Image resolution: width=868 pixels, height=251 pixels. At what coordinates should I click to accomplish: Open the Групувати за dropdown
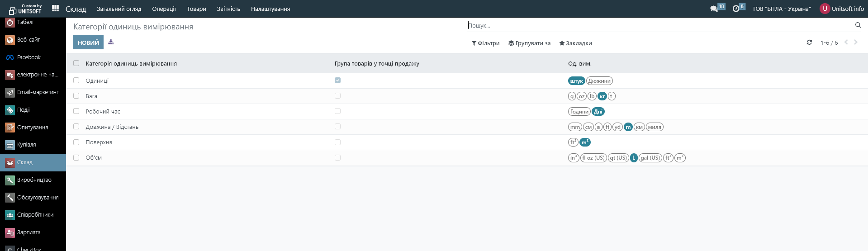[x=529, y=43]
